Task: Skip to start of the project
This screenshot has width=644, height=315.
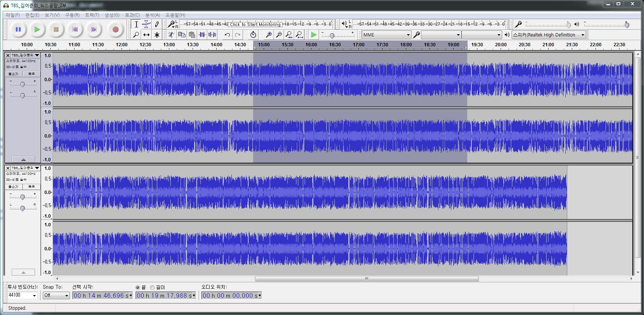Action: tap(75, 29)
